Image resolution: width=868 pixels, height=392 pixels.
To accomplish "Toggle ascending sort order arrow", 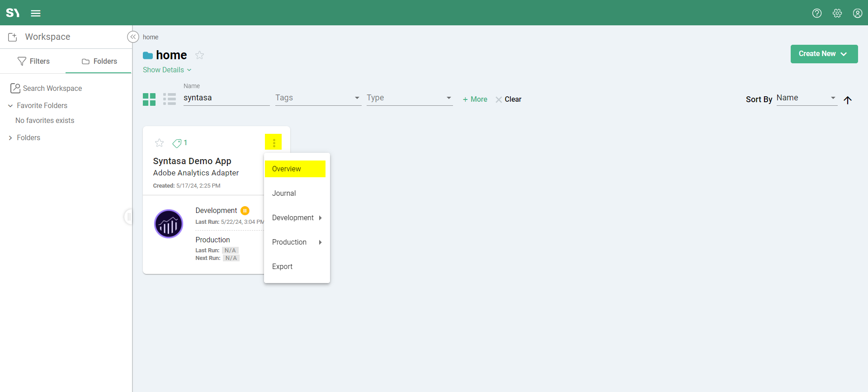I will pyautogui.click(x=848, y=100).
